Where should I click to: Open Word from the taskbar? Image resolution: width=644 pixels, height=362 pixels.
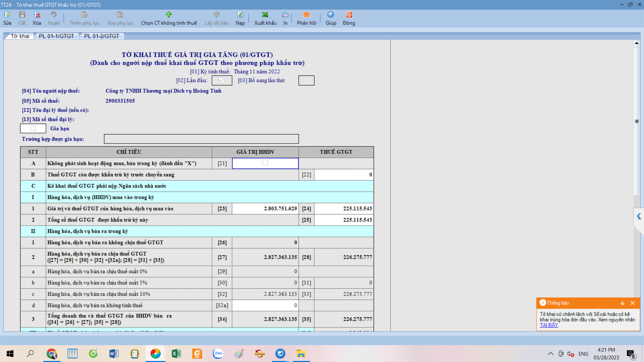114,354
